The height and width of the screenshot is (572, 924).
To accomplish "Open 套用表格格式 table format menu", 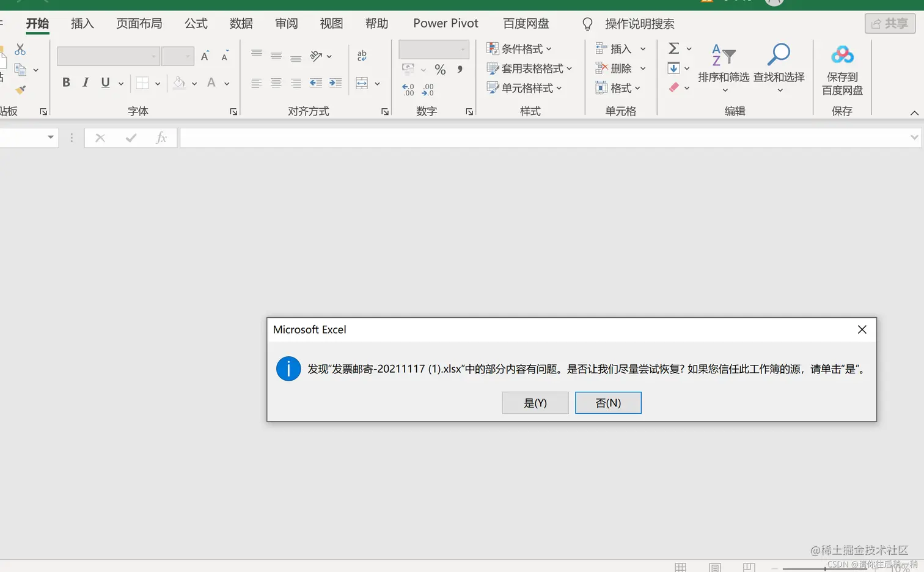I will [530, 68].
